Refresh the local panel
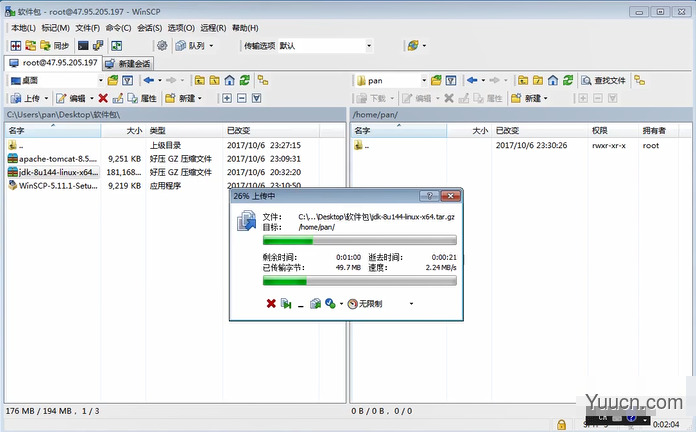Viewport: 696px width, 432px height. pyautogui.click(x=244, y=80)
